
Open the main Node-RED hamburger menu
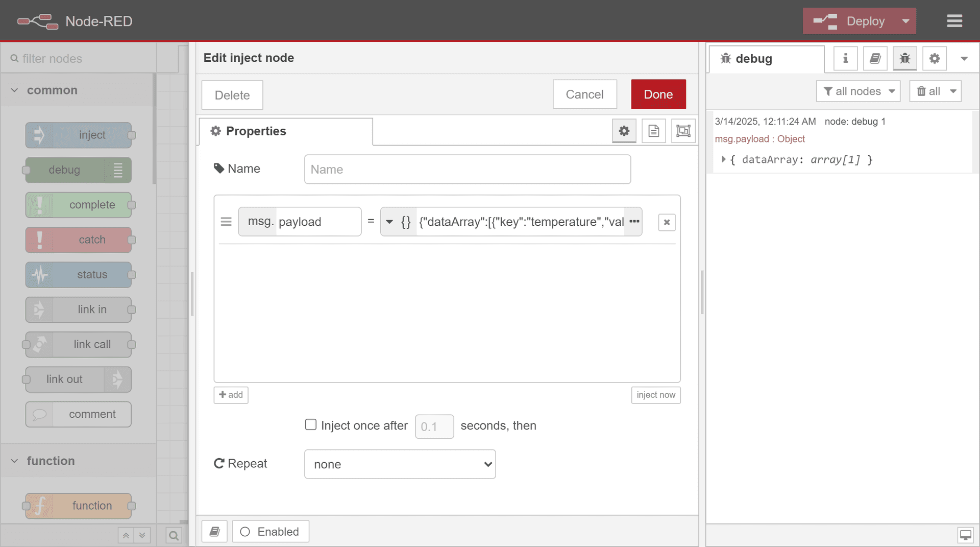pos(954,21)
